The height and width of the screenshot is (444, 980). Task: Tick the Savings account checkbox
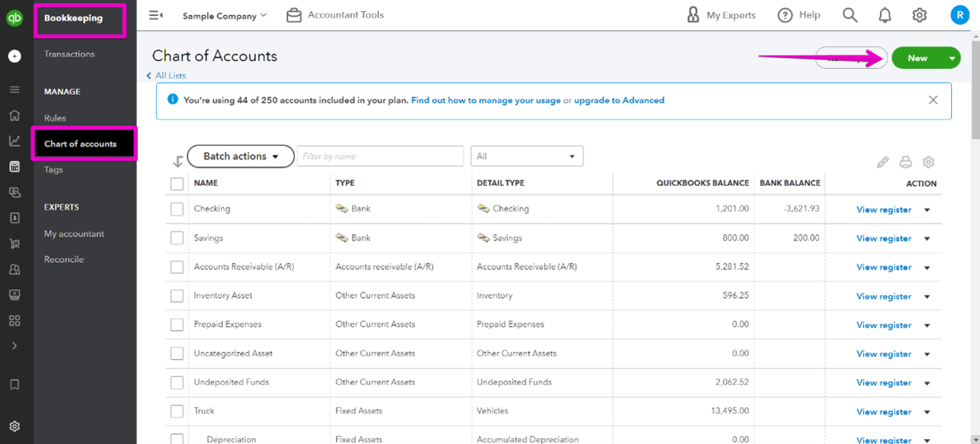coord(177,238)
